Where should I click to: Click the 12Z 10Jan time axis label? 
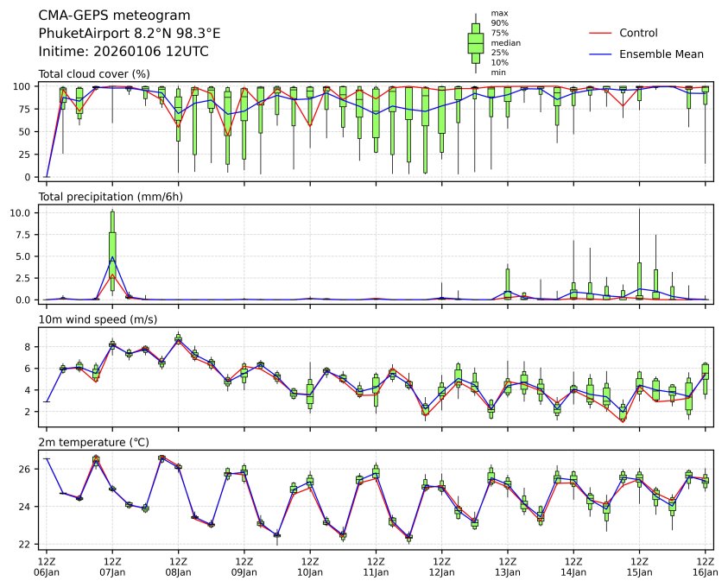(x=310, y=567)
